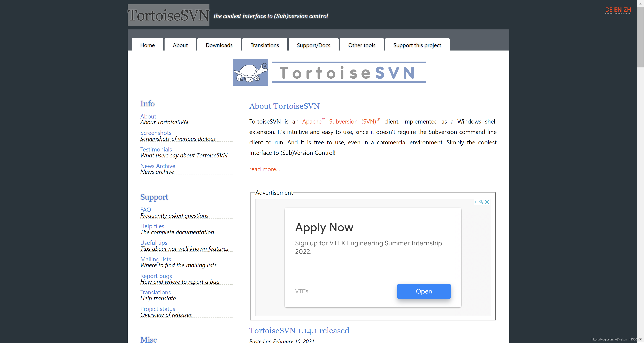Click the scrollbar down arrow

(x=640, y=339)
